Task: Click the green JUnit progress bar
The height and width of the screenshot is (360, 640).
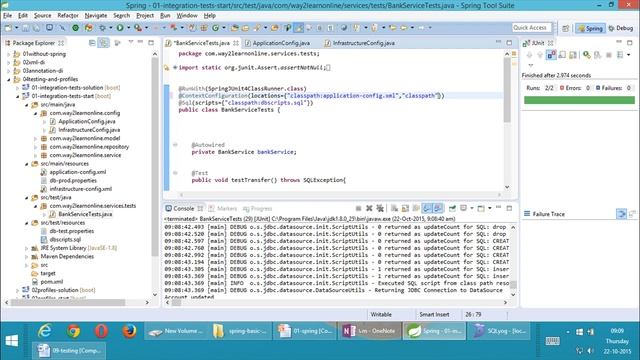Action: pyautogui.click(x=579, y=100)
